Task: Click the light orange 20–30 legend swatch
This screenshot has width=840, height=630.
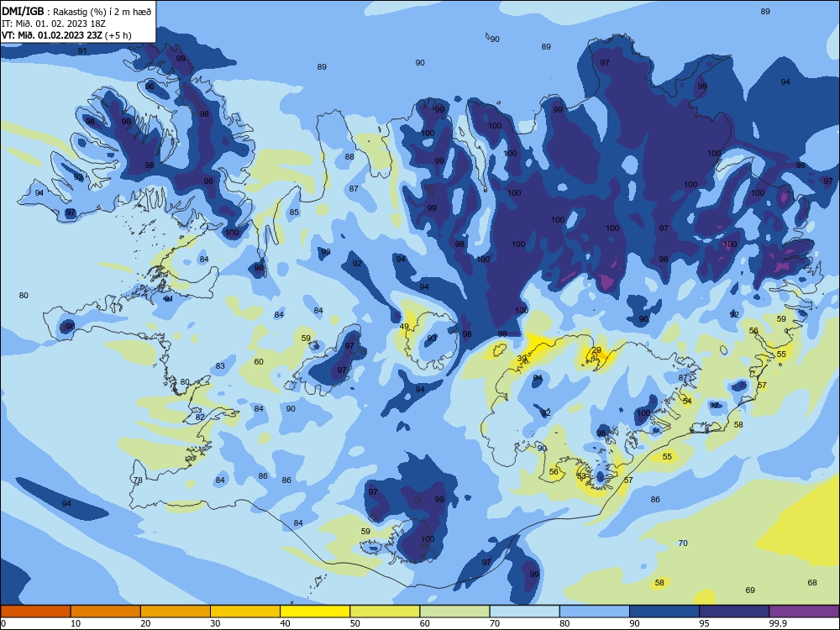Action: pyautogui.click(x=176, y=612)
